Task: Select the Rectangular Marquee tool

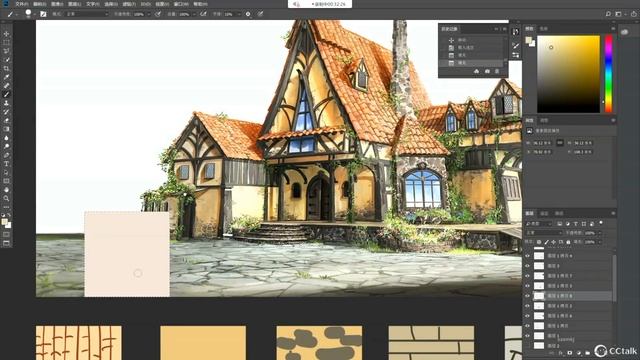Action: [x=6, y=42]
